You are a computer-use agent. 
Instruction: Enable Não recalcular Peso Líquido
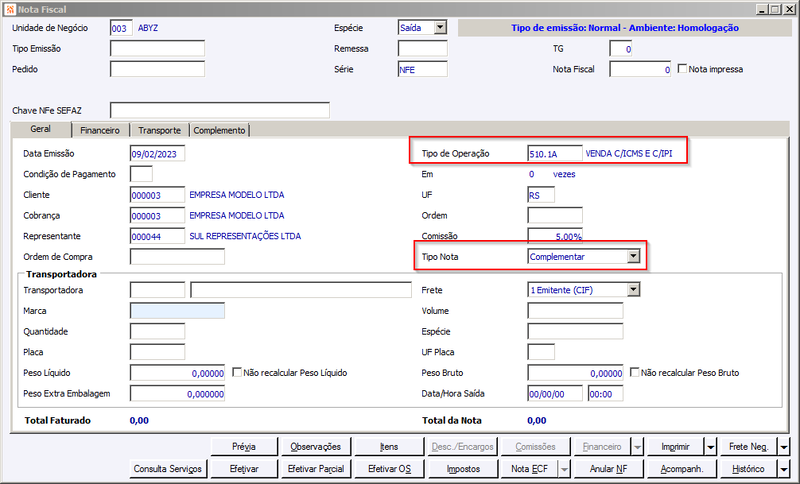point(237,372)
